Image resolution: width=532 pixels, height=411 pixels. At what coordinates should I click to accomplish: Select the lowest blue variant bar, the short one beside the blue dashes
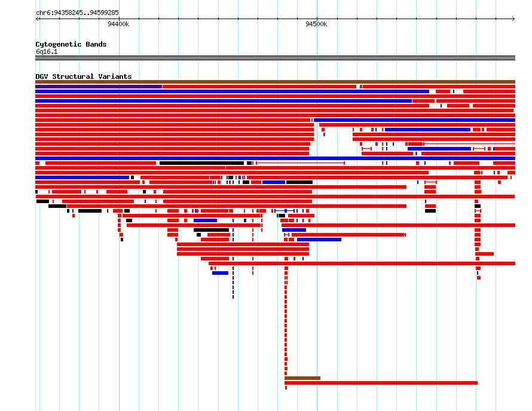220,273
